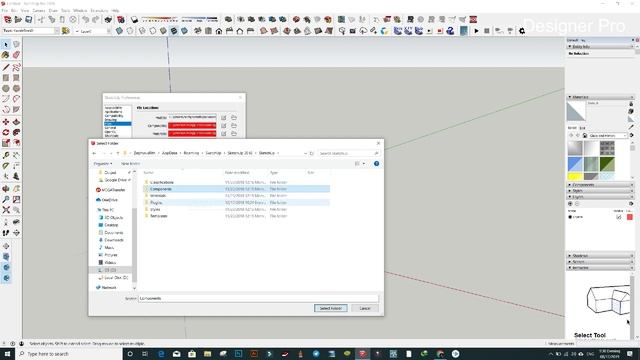Select the Follow Me tool
Viewport: 640px width, 360px height.
16,132
